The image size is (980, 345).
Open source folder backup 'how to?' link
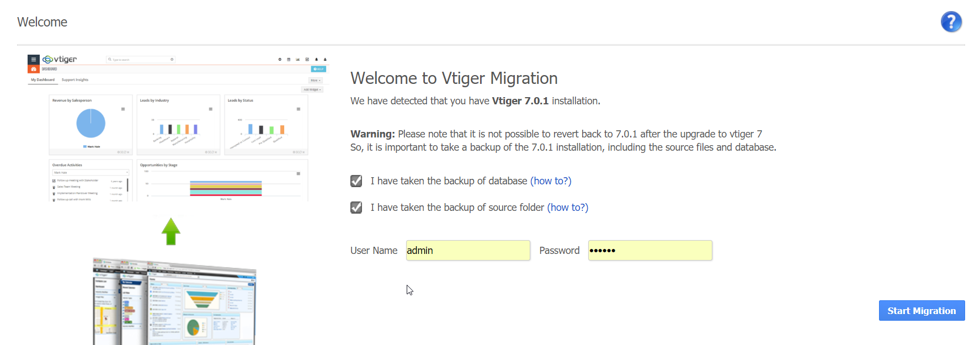[568, 208]
